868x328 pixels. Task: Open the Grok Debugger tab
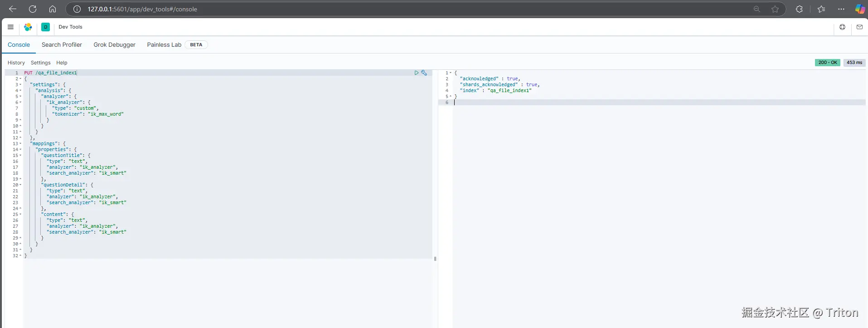[114, 45]
